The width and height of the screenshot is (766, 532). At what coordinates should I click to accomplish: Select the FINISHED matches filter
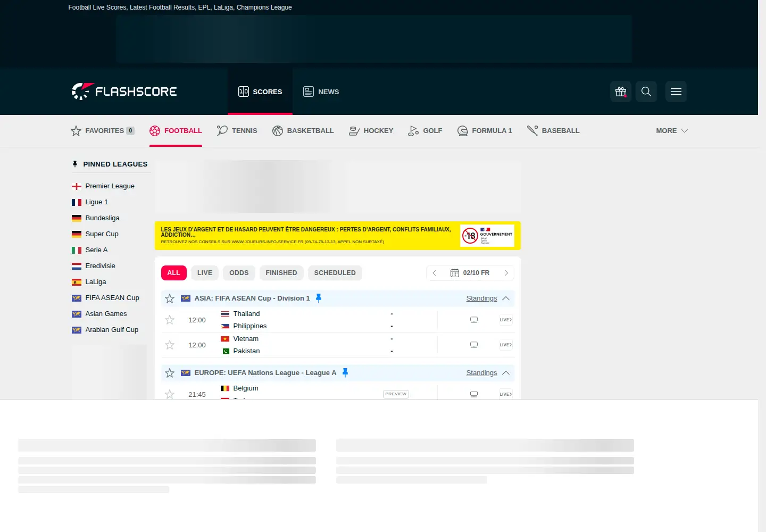pyautogui.click(x=281, y=273)
